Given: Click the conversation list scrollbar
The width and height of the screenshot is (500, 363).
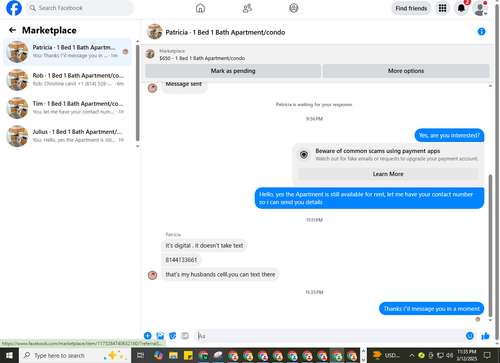Looking at the screenshot, I should (x=137, y=93).
